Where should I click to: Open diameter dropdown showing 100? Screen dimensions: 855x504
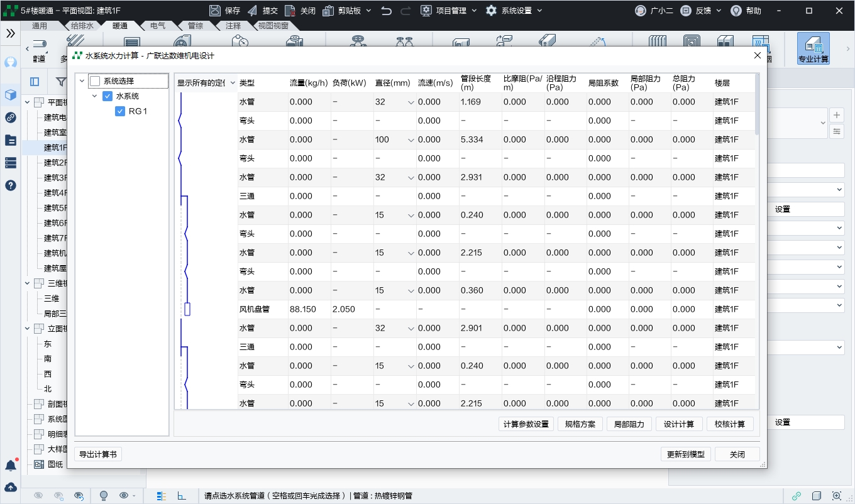click(411, 140)
